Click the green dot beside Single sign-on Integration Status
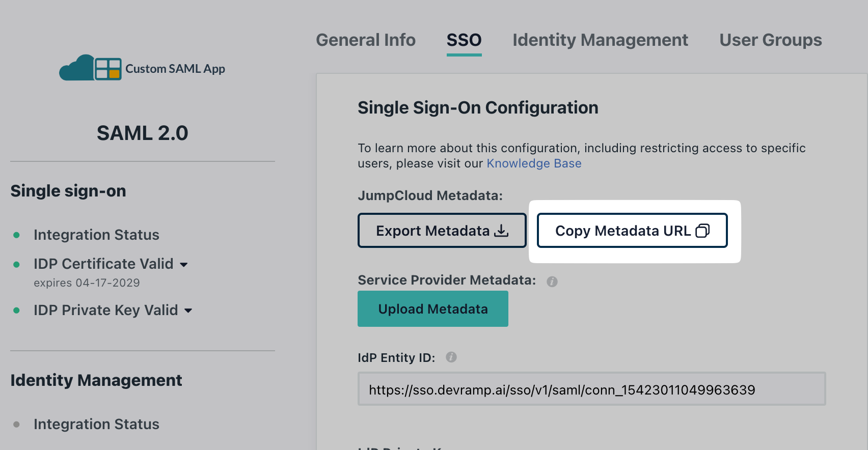Image resolution: width=868 pixels, height=450 pixels. [x=17, y=235]
